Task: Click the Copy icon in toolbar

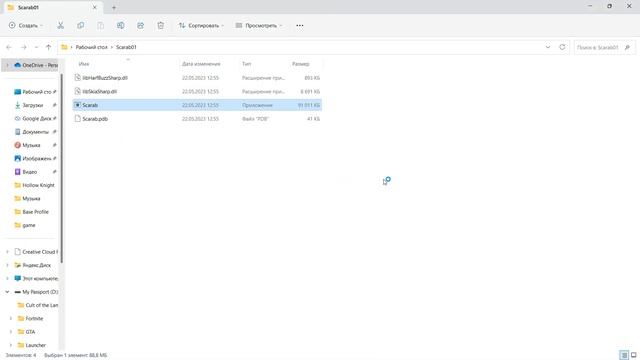Action: tap(80, 25)
